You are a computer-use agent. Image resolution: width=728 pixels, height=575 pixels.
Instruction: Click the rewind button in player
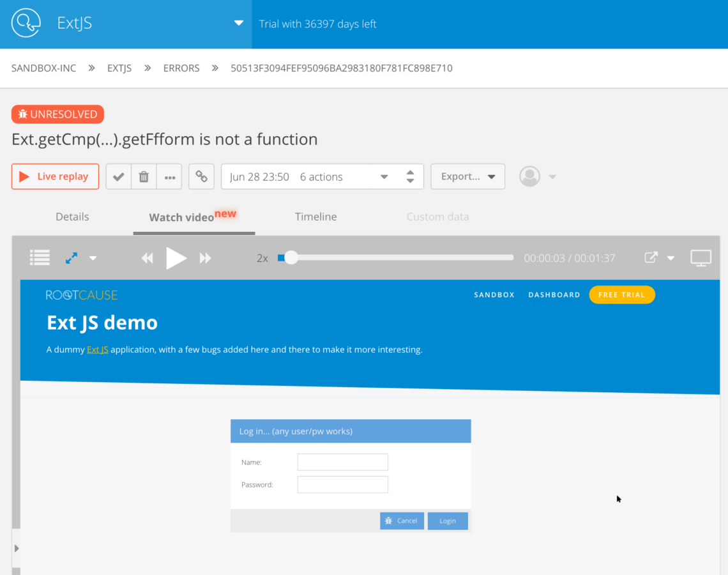[x=148, y=258]
